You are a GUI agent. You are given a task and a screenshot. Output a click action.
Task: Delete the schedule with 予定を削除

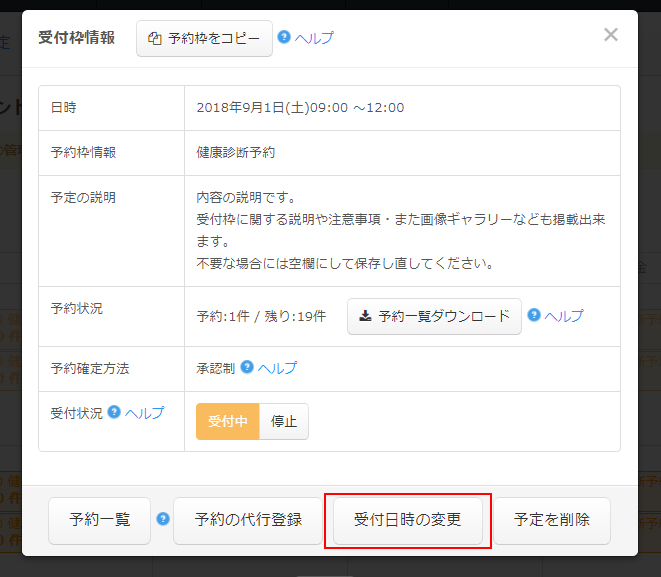[x=551, y=520]
